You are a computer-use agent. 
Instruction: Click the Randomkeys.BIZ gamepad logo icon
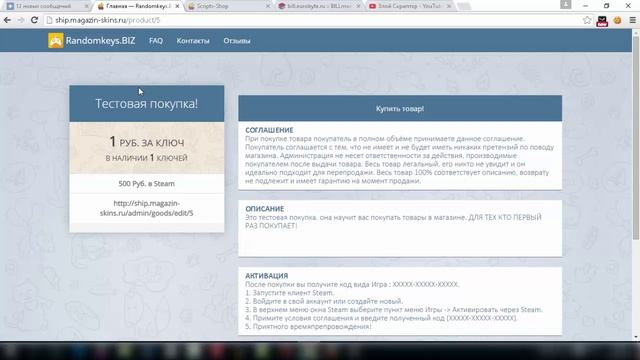(x=56, y=40)
